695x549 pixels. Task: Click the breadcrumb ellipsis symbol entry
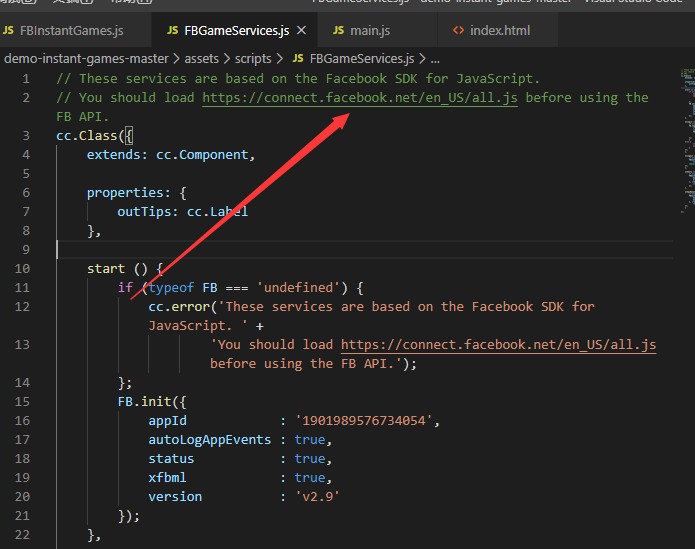coord(435,59)
